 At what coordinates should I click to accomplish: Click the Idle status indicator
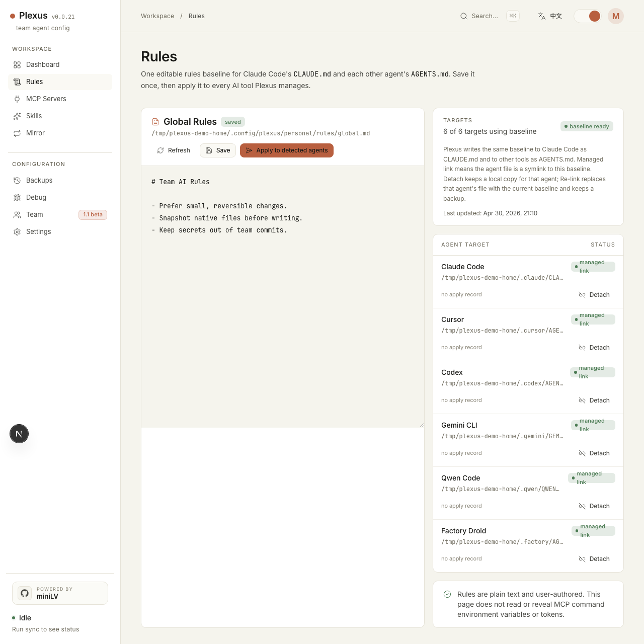point(22,618)
